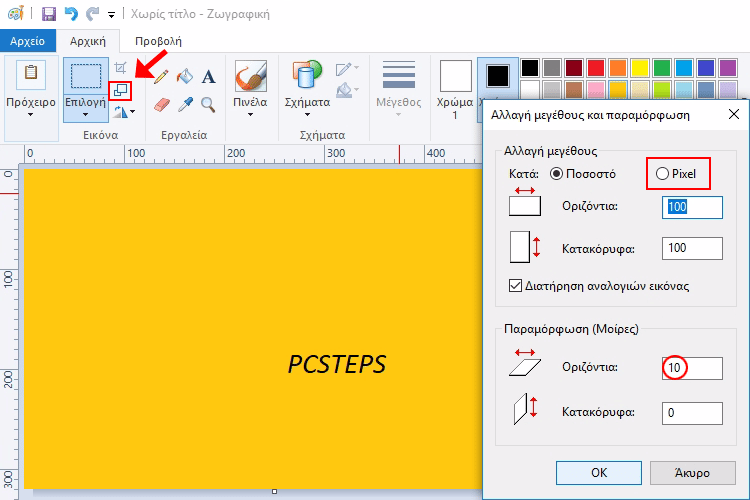750x500 pixels.
Task: Choose the Text tool (A)
Action: 208,77
